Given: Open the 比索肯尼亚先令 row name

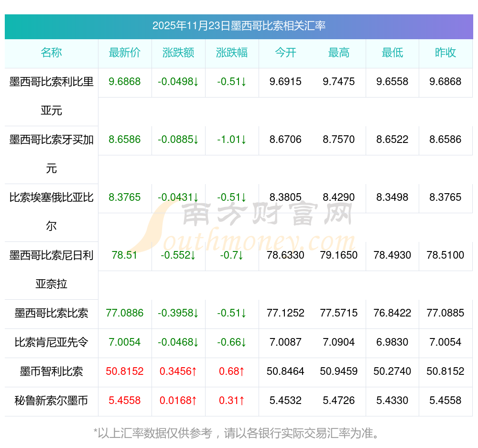Looking at the screenshot, I should pyautogui.click(x=51, y=342).
